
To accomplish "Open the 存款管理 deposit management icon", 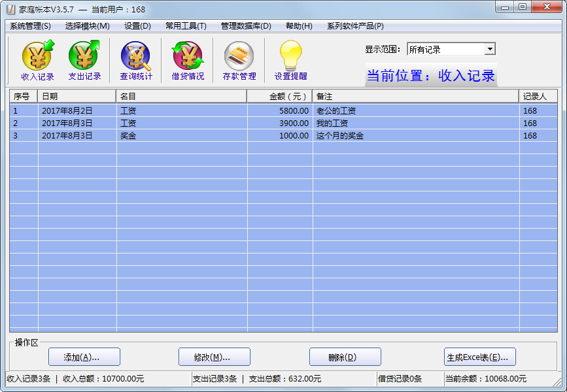I will pyautogui.click(x=239, y=60).
